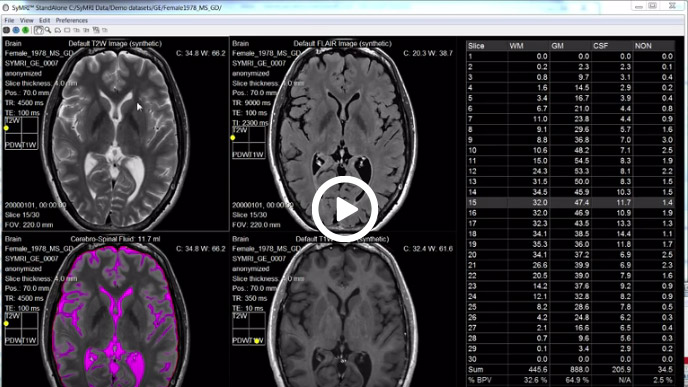688x387 pixels.
Task: Play the video with center play button
Action: pos(345,209)
